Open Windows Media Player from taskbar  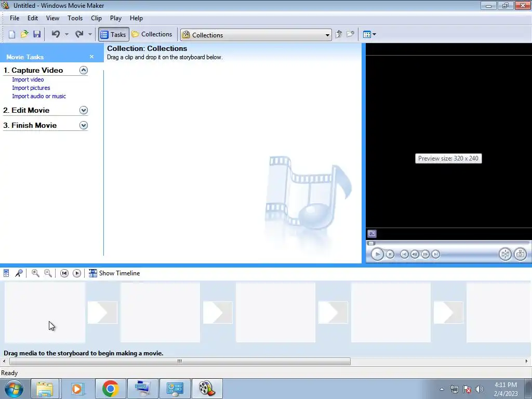[x=77, y=389]
